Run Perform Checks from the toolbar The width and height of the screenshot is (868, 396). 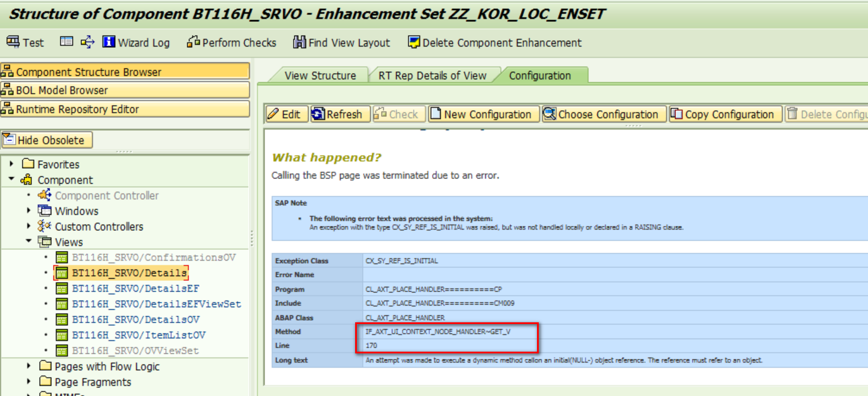[231, 43]
